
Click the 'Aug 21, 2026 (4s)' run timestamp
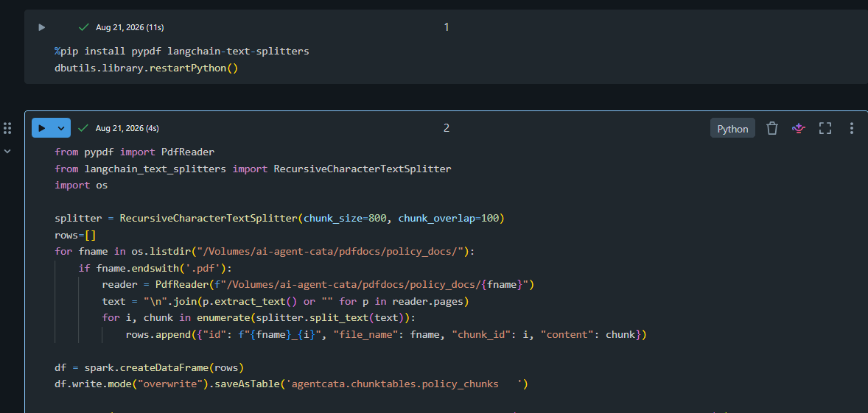coord(127,128)
